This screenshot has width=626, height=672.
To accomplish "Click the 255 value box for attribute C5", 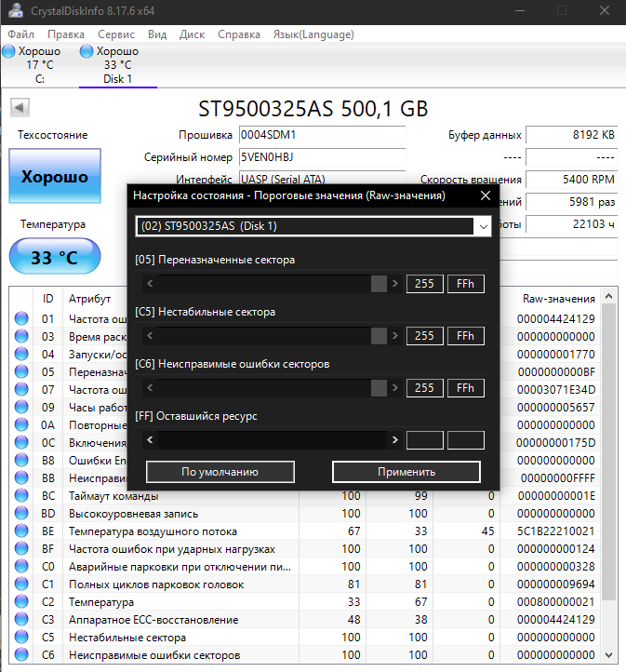I will coord(424,336).
